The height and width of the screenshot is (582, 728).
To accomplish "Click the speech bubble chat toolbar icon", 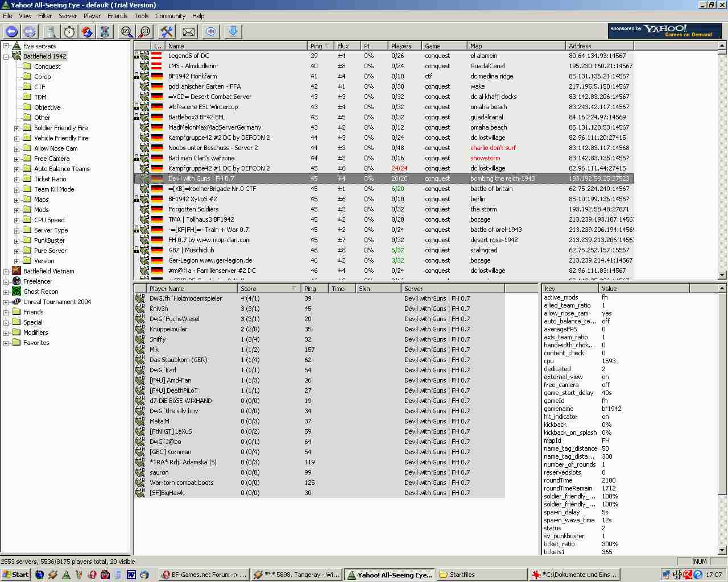I will [x=210, y=32].
